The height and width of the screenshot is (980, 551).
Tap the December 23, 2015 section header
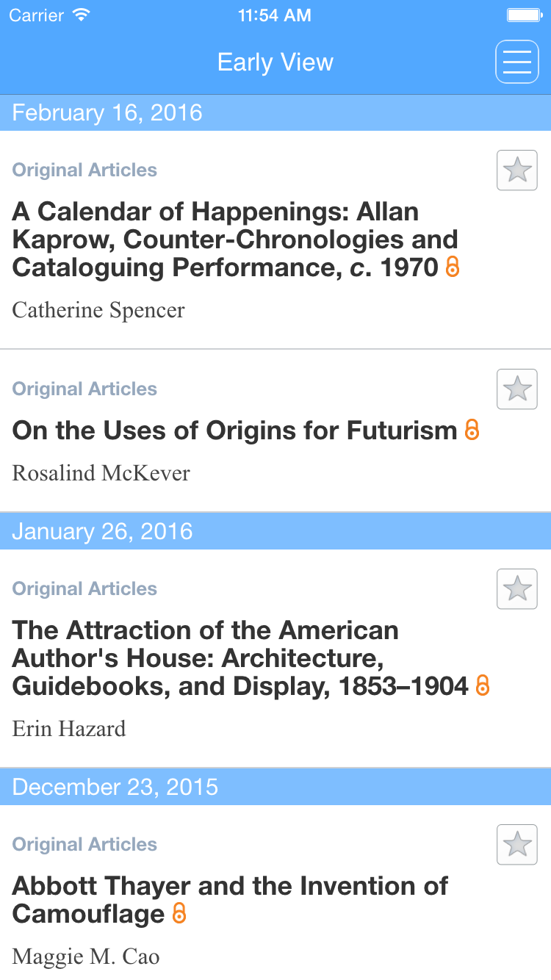(275, 787)
